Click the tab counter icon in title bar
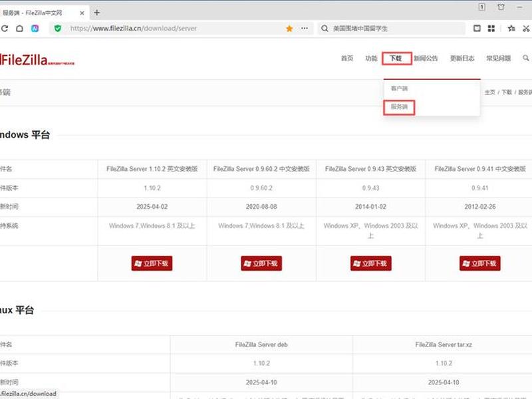The image size is (532, 399). coord(481,7)
